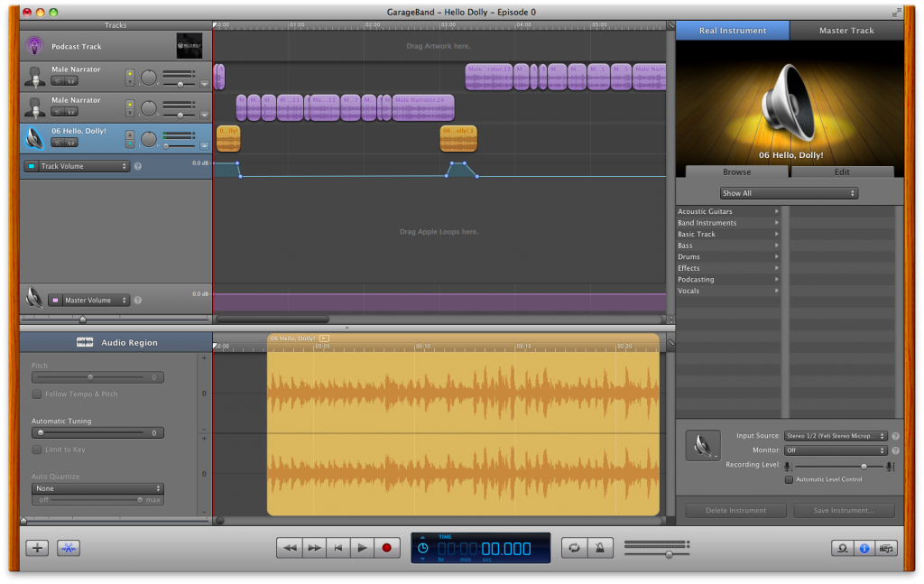Toggle the metronome button
Image resolution: width=924 pixels, height=584 pixels.
pos(600,548)
